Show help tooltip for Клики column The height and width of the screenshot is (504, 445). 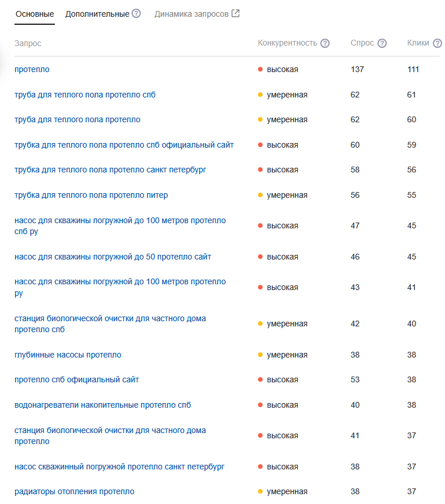tap(437, 43)
